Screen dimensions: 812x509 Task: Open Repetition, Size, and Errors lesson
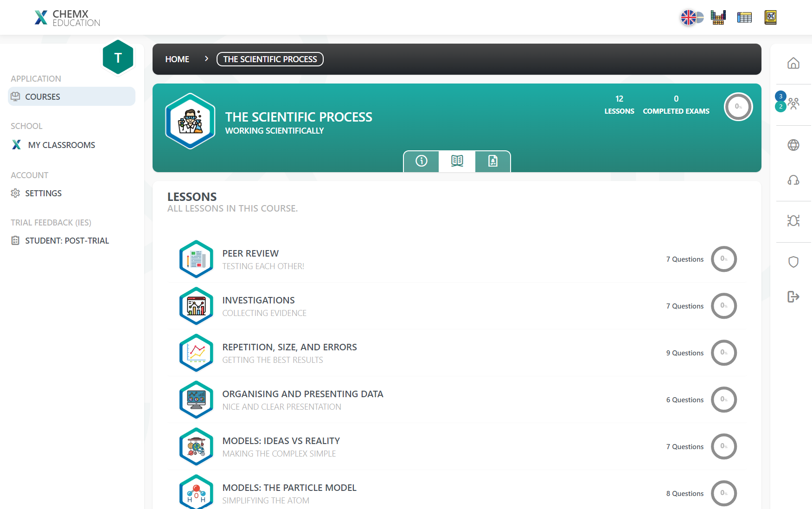click(x=457, y=353)
